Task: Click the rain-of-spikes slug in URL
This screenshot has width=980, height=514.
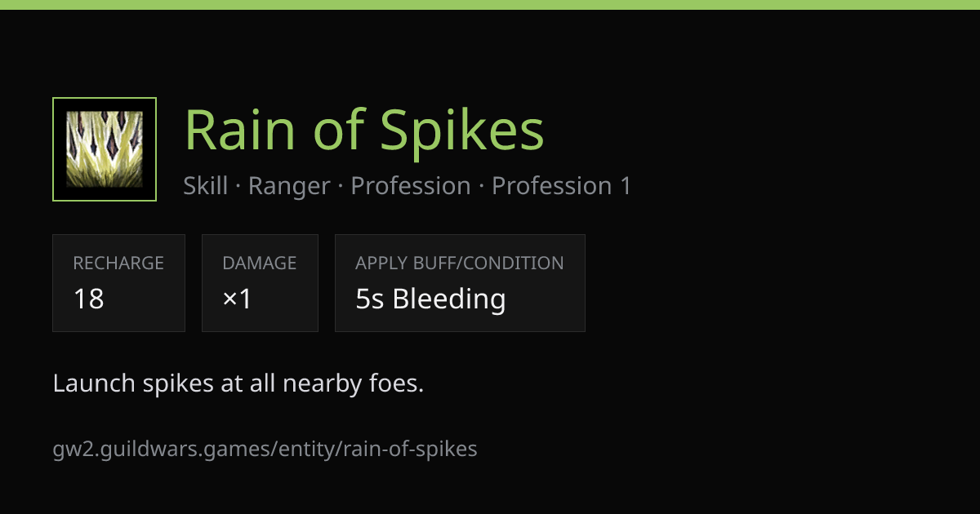Action: pyautogui.click(x=410, y=449)
